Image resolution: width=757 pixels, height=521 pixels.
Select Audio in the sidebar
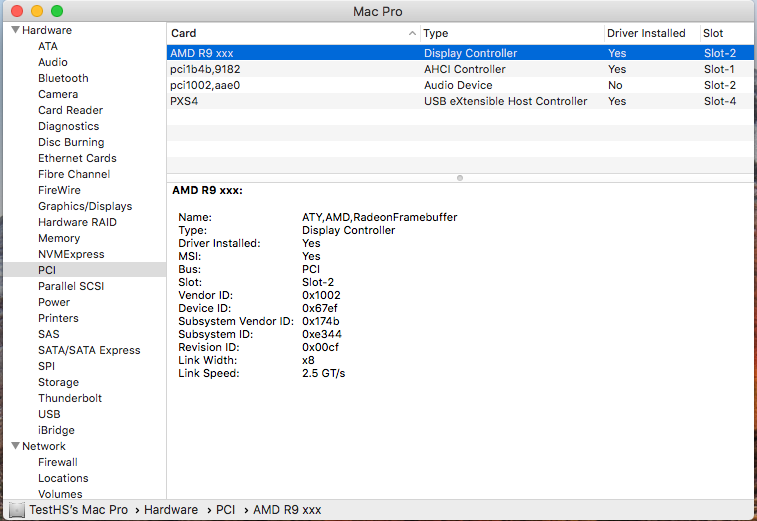[53, 62]
